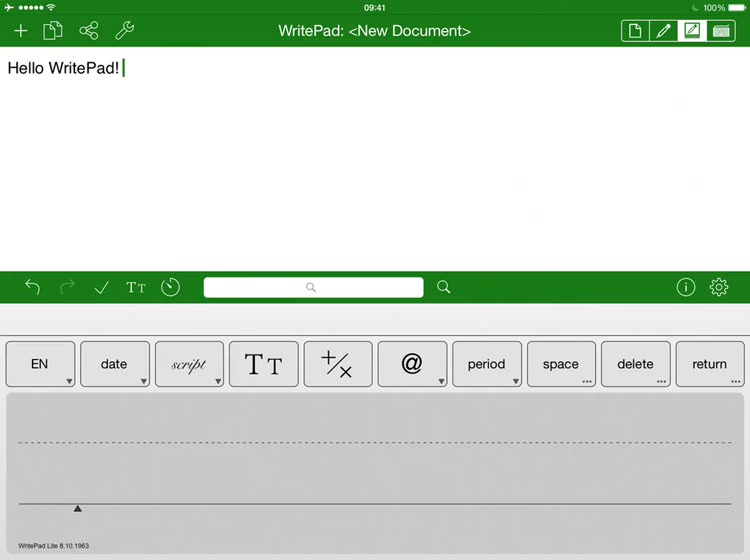This screenshot has width=750, height=560.
Task: Tap the battery indicator in status bar
Action: pos(737,8)
